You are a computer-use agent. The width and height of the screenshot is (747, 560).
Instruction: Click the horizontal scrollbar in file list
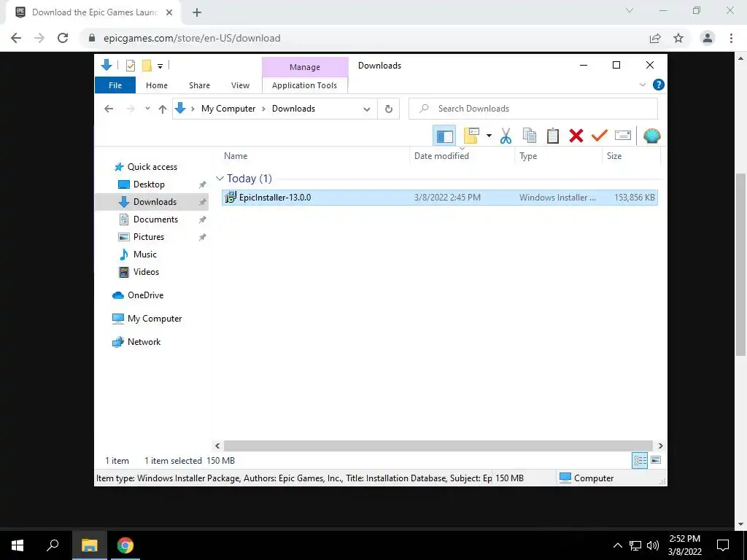pyautogui.click(x=438, y=446)
